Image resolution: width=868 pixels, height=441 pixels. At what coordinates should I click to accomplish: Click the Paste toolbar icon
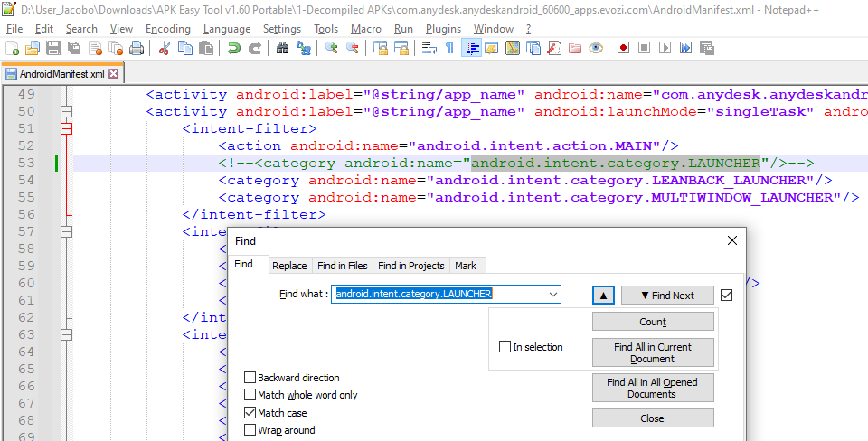point(206,48)
